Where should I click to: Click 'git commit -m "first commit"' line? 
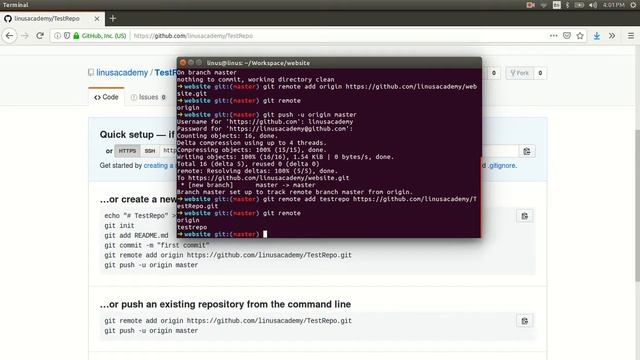click(x=157, y=245)
